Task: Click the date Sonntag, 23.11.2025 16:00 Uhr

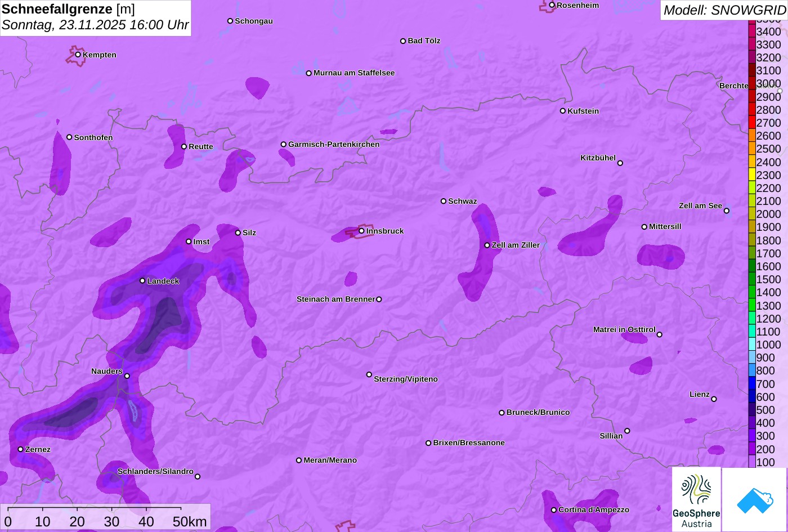Action: 95,25
